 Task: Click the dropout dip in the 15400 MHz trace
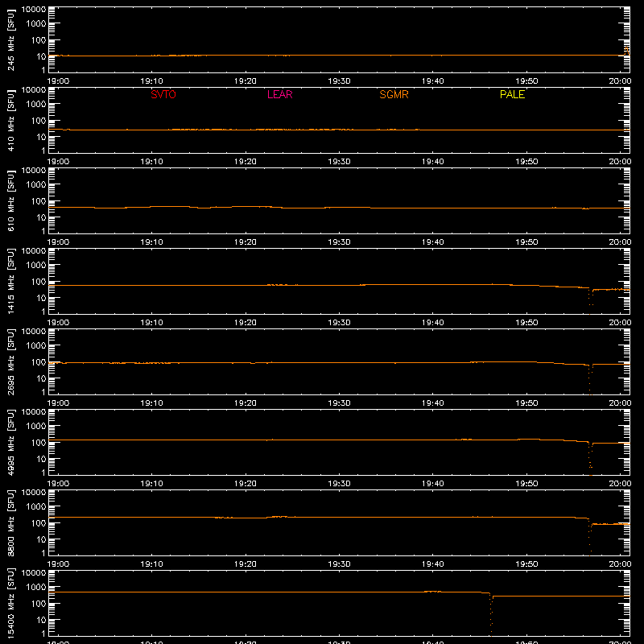491,614
